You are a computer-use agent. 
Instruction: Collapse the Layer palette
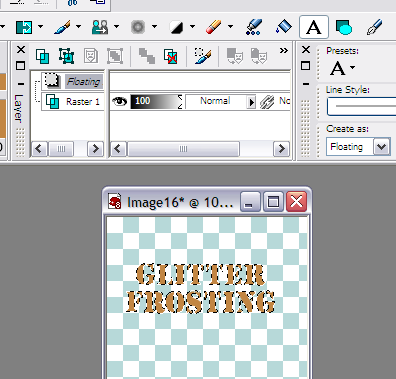point(21,84)
